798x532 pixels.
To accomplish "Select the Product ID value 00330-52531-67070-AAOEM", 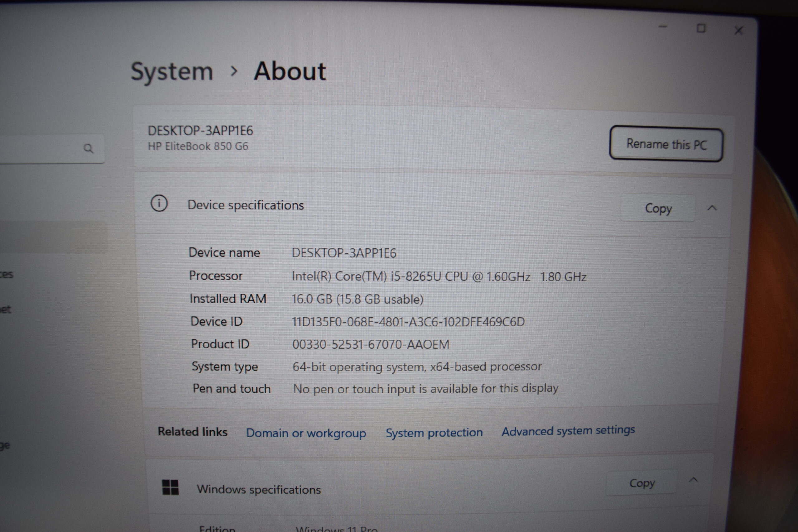I will [x=371, y=344].
